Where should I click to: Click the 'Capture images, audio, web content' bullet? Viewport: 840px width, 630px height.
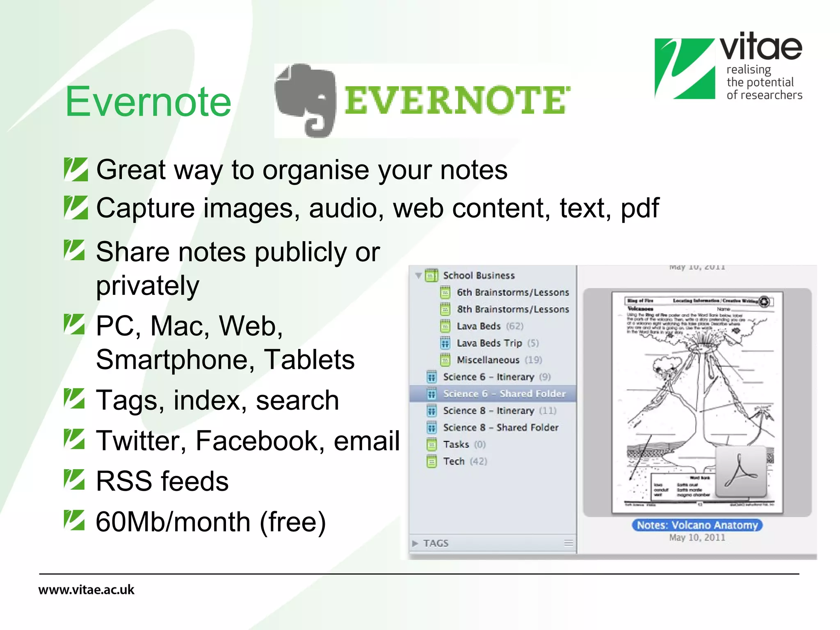(x=378, y=208)
